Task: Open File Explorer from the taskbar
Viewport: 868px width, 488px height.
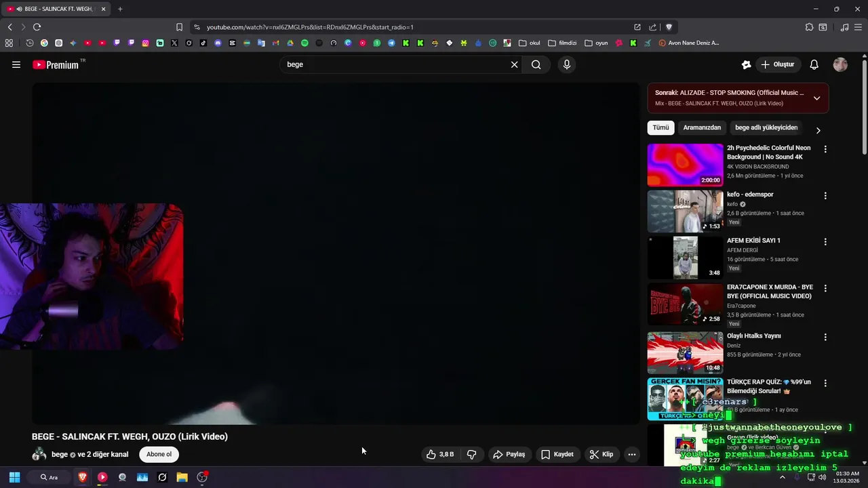Action: tap(182, 477)
